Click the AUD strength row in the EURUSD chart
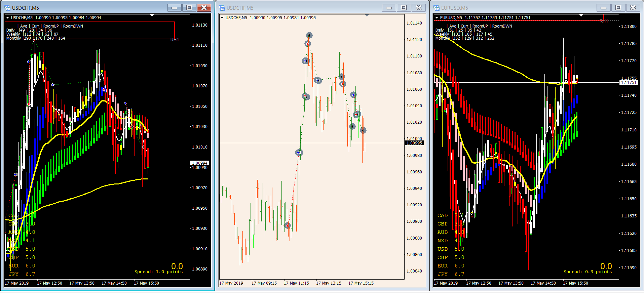 pyautogui.click(x=451, y=232)
